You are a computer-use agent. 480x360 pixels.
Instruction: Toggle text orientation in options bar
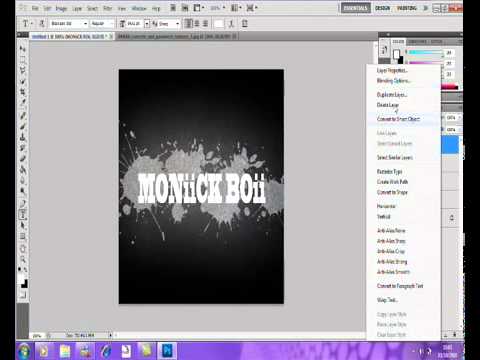pyautogui.click(x=42, y=23)
